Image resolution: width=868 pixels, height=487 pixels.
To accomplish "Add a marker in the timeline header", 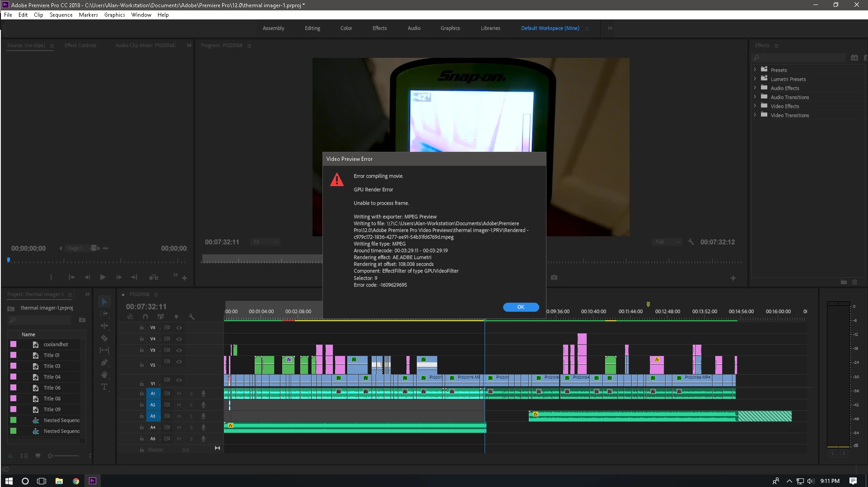I will pos(176,317).
